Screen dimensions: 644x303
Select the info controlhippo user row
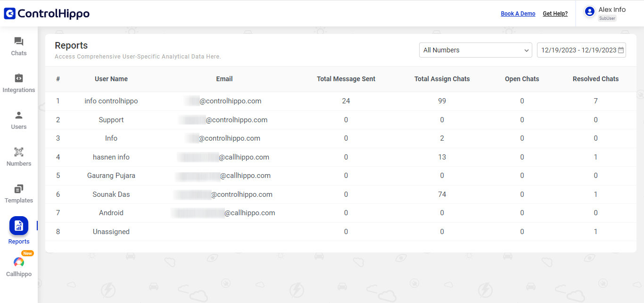(x=111, y=101)
